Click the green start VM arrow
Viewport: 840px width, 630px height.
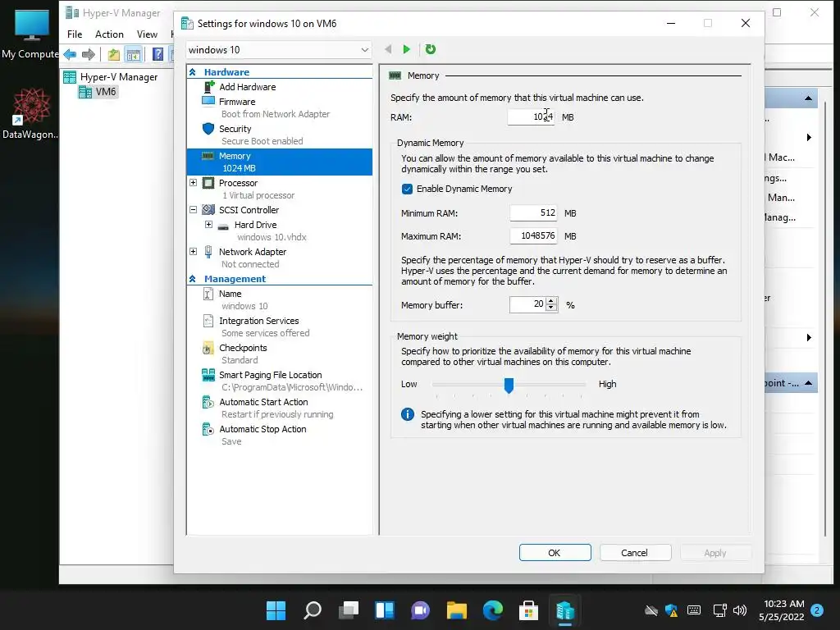click(407, 49)
